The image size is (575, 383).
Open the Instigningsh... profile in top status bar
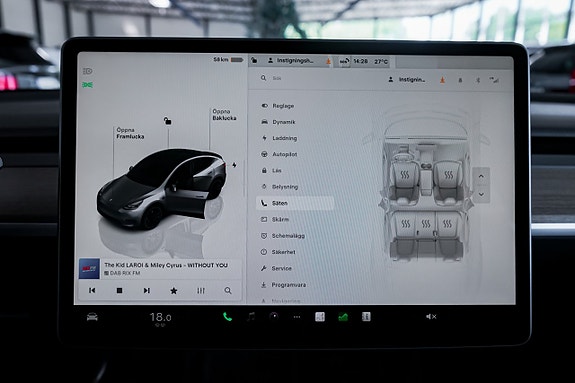pos(291,61)
